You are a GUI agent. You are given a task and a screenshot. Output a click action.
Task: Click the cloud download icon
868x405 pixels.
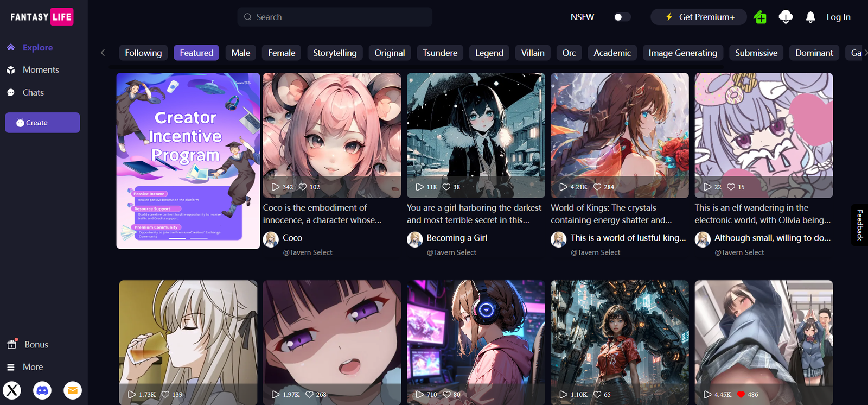(786, 17)
